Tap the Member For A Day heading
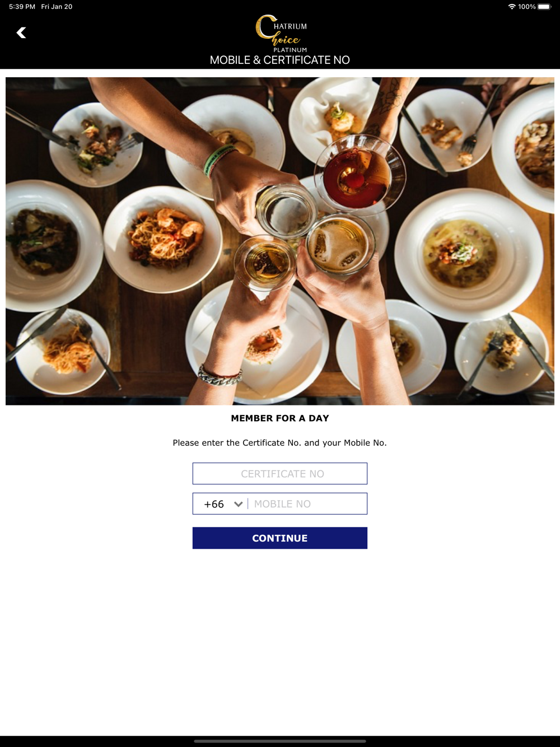The width and height of the screenshot is (560, 747). tap(280, 418)
